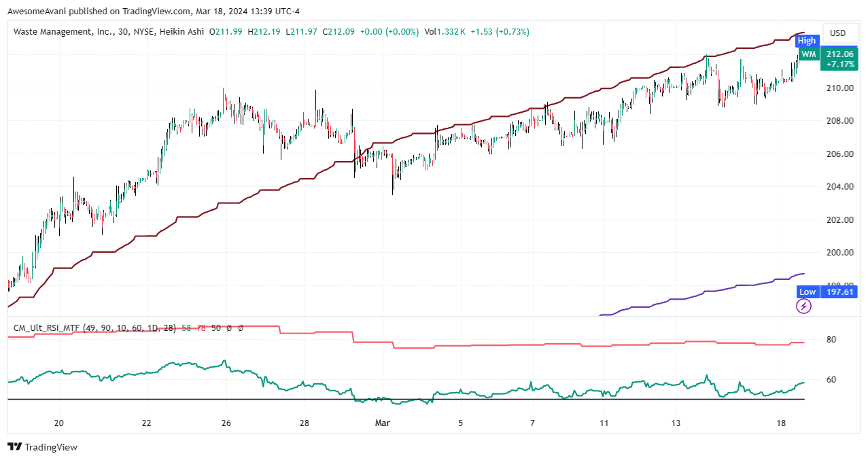Click the blue High price label
Viewport: 868px width, 460px height.
click(807, 41)
